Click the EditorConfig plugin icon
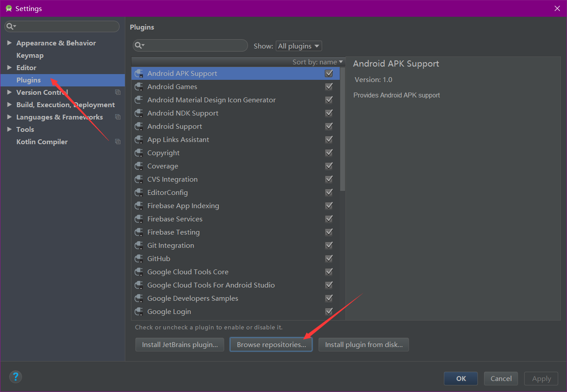Viewport: 567px width, 392px height. pos(139,193)
